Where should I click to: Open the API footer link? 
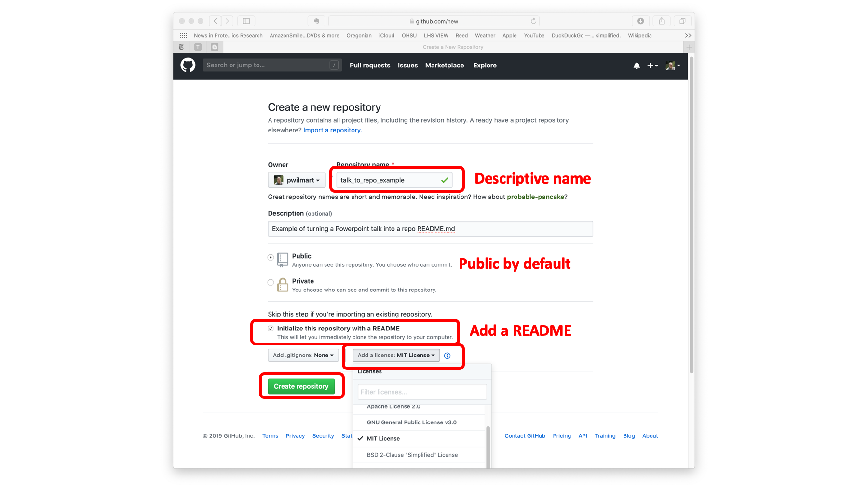click(583, 436)
